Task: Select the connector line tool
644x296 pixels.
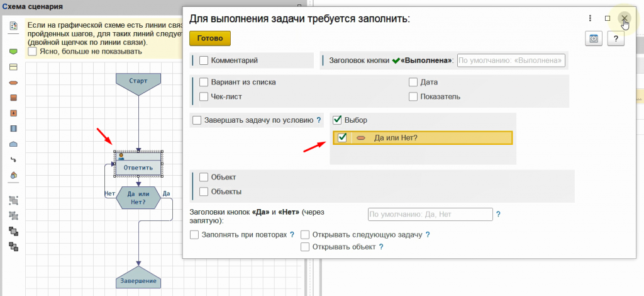Action: click(x=14, y=159)
